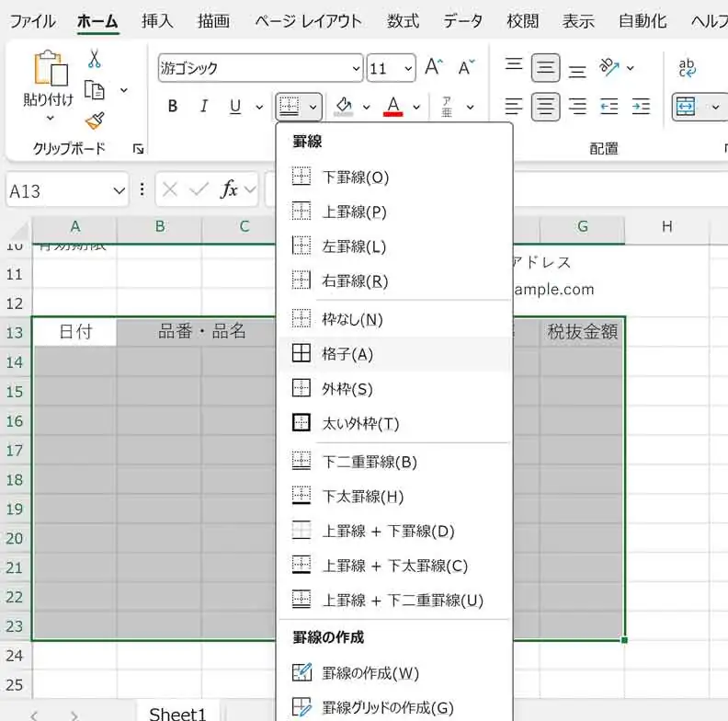Click the cut scissors icon
This screenshot has width=728, height=721.
(x=94, y=59)
